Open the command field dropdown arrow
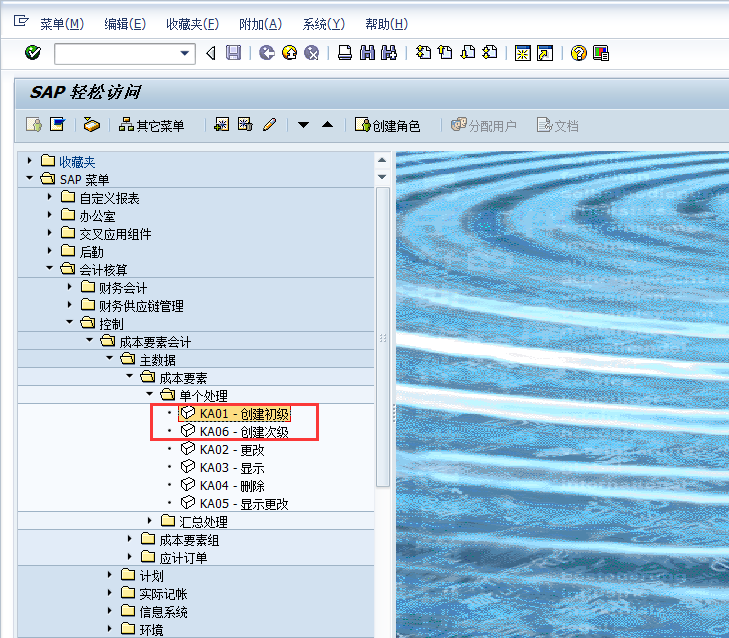 point(185,53)
